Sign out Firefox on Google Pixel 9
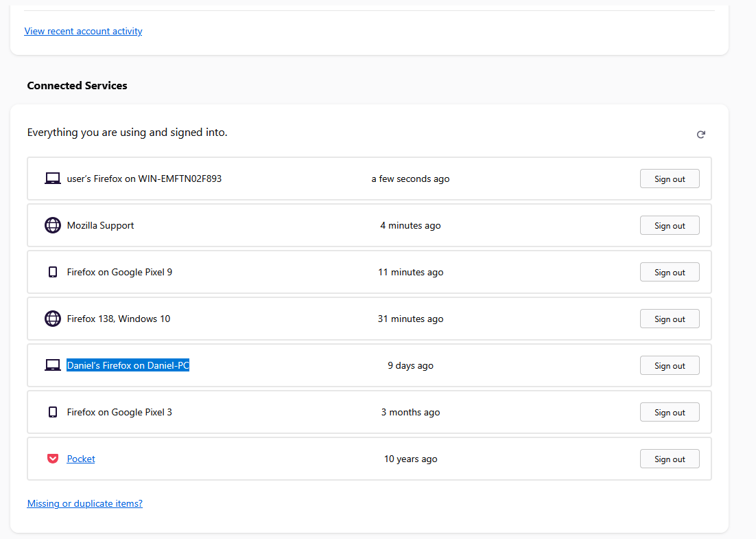 click(x=670, y=273)
